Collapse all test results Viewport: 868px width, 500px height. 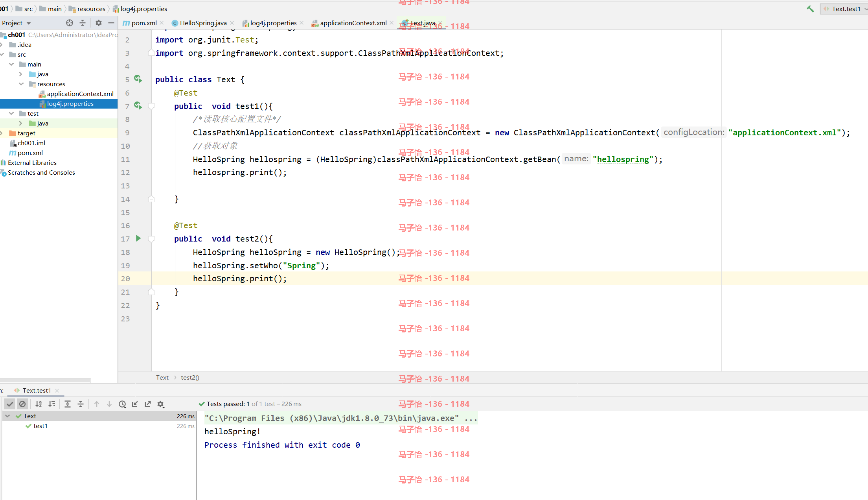(81, 404)
